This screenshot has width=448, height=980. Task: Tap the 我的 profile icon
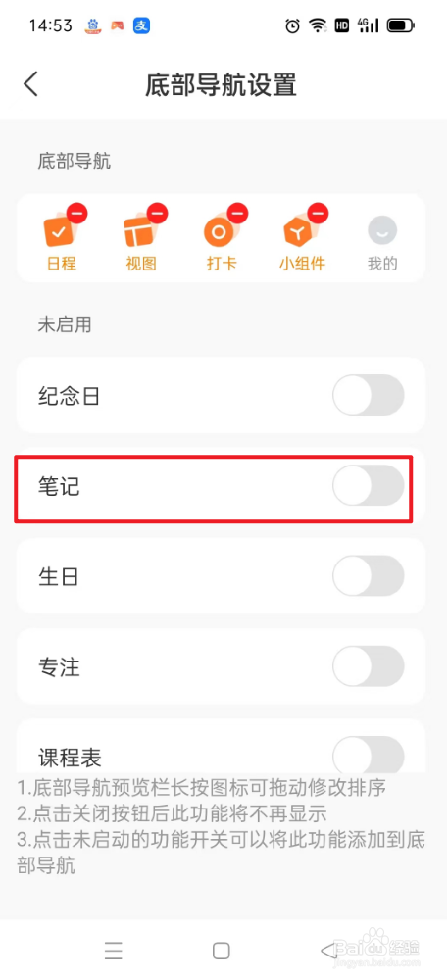coord(382,231)
